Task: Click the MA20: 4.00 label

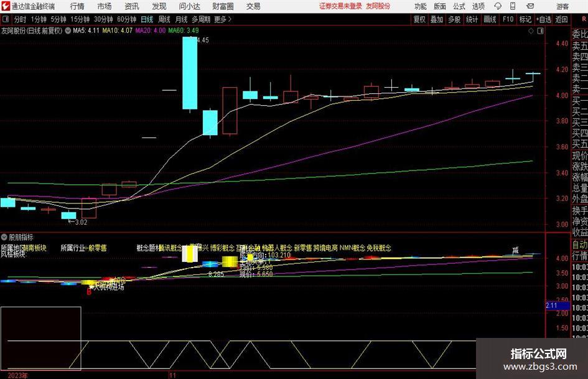Action: [x=151, y=30]
